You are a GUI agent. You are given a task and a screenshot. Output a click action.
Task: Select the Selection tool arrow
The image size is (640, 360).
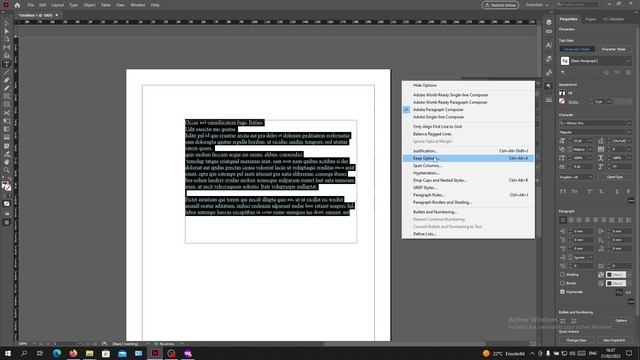7,23
